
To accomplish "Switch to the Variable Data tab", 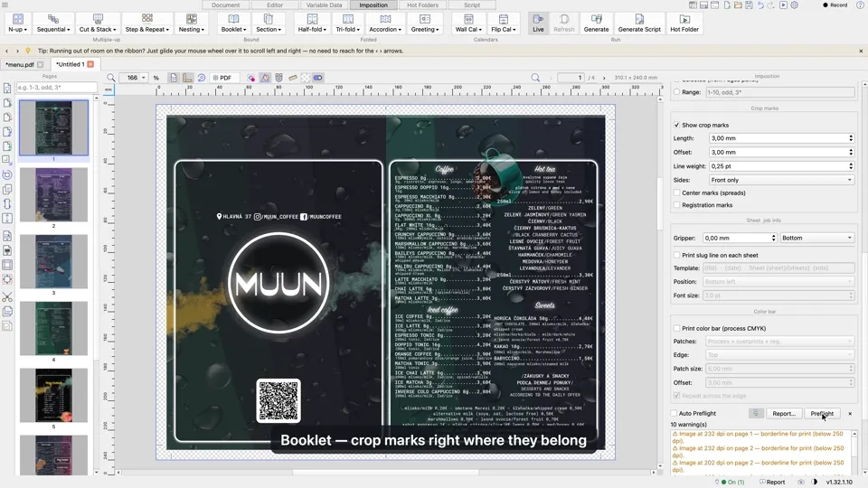I will tap(325, 5).
